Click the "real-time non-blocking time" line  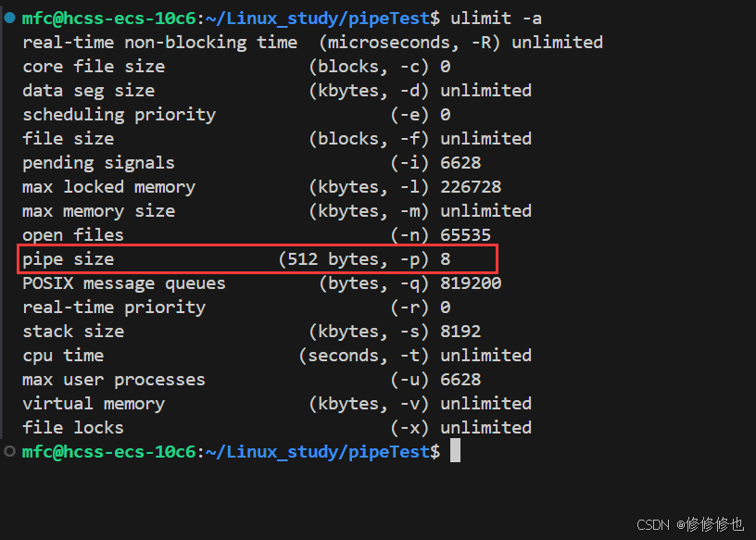(x=312, y=43)
